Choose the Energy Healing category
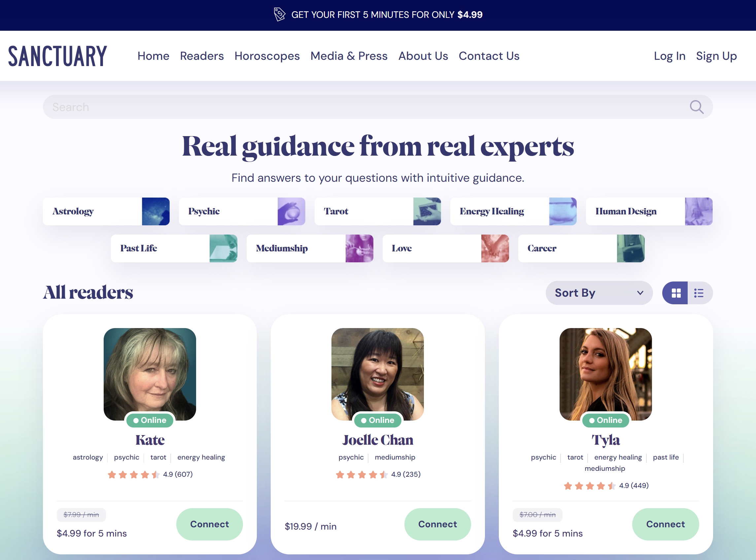Screen dimensions: 756x560 (x=513, y=211)
